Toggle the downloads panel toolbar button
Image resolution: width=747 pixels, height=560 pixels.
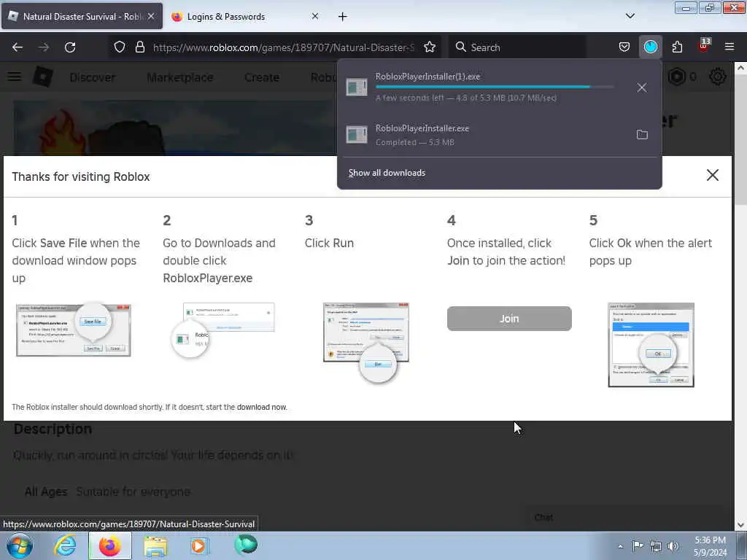coord(650,47)
